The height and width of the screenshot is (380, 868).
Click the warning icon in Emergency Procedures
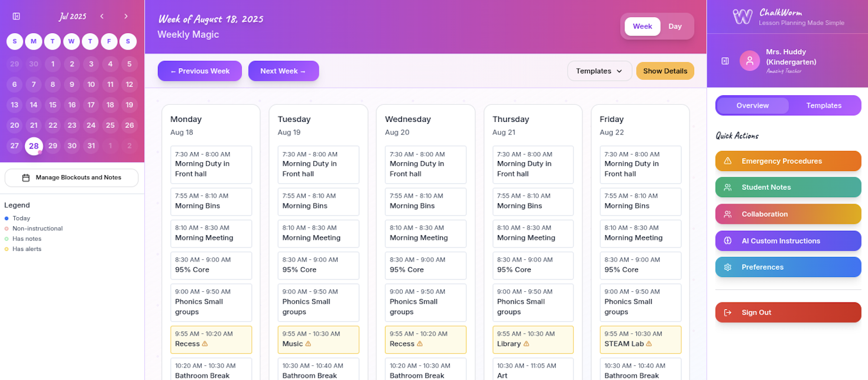pos(728,161)
